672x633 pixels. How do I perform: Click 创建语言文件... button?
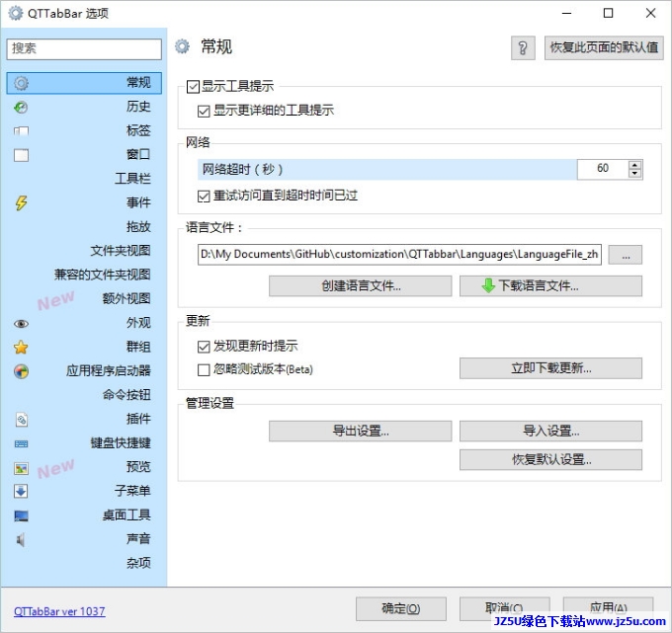point(361,285)
